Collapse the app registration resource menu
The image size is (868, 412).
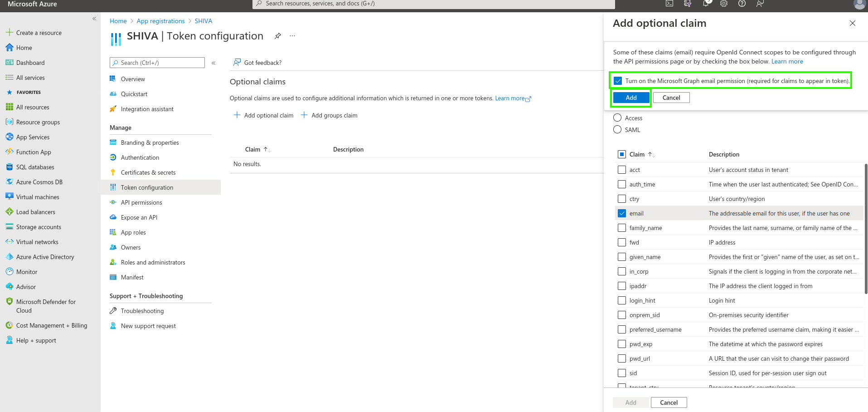point(213,63)
